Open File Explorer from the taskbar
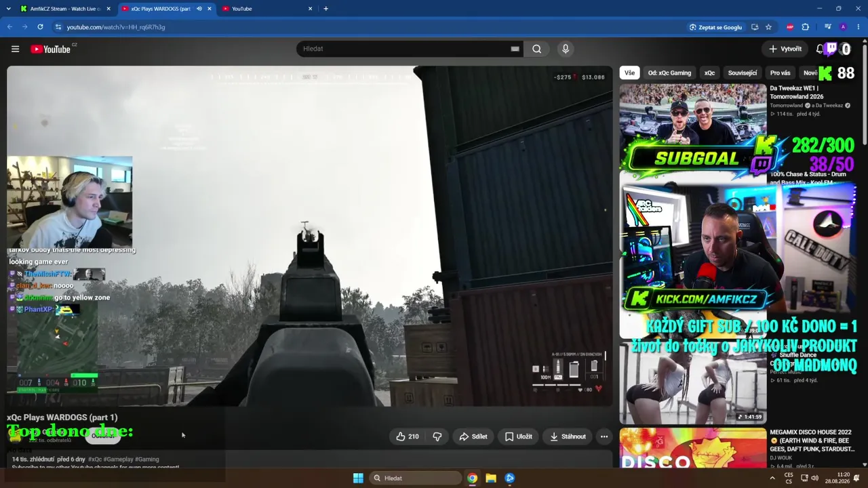Viewport: 868px width, 488px height. [491, 478]
